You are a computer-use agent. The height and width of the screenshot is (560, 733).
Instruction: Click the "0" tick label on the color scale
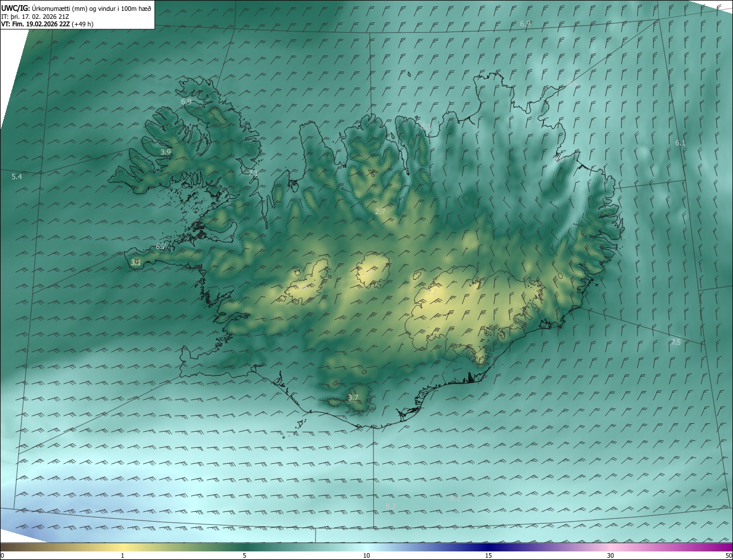[2, 555]
